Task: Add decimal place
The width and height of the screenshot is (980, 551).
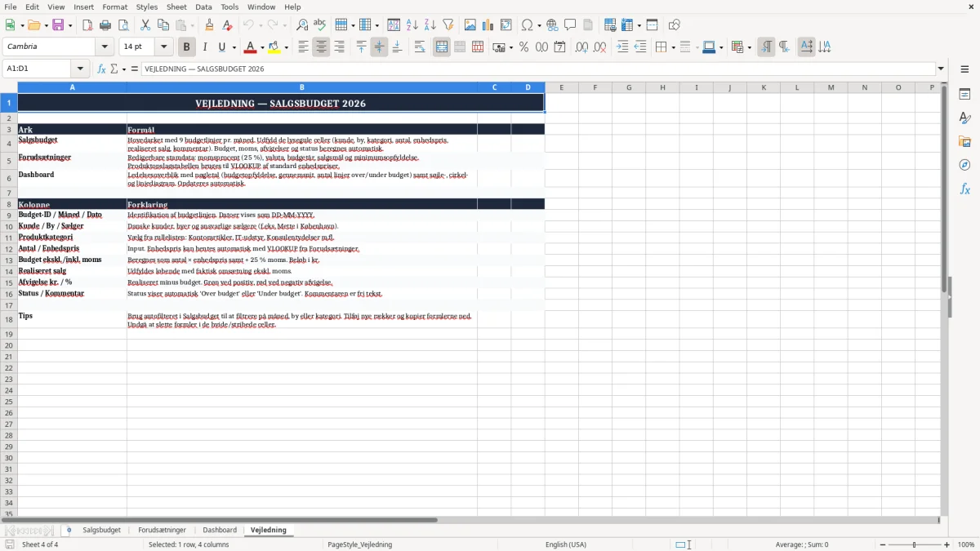Action: 581,47
